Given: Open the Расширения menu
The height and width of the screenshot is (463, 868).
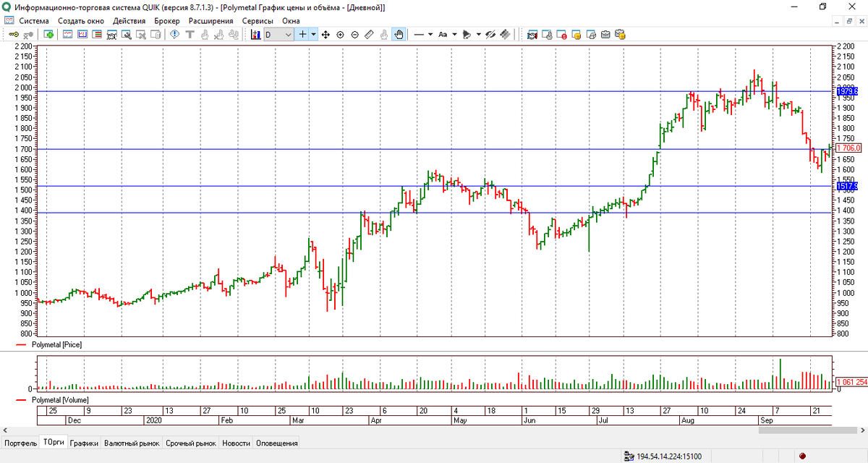Looking at the screenshot, I should click(x=211, y=21).
